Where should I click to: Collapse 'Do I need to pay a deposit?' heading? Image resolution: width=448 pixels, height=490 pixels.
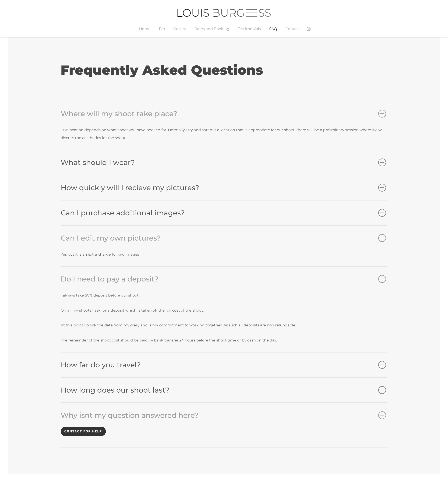click(109, 279)
